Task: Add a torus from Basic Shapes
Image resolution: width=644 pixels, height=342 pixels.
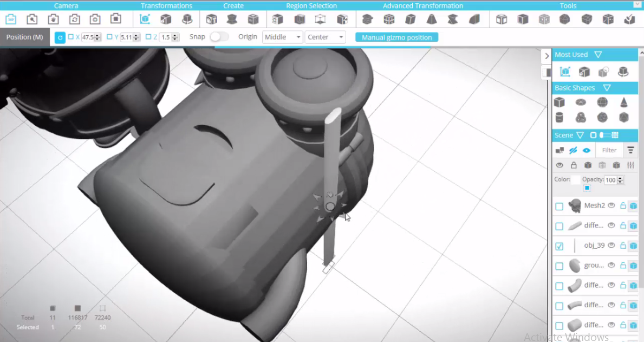Action: (581, 102)
